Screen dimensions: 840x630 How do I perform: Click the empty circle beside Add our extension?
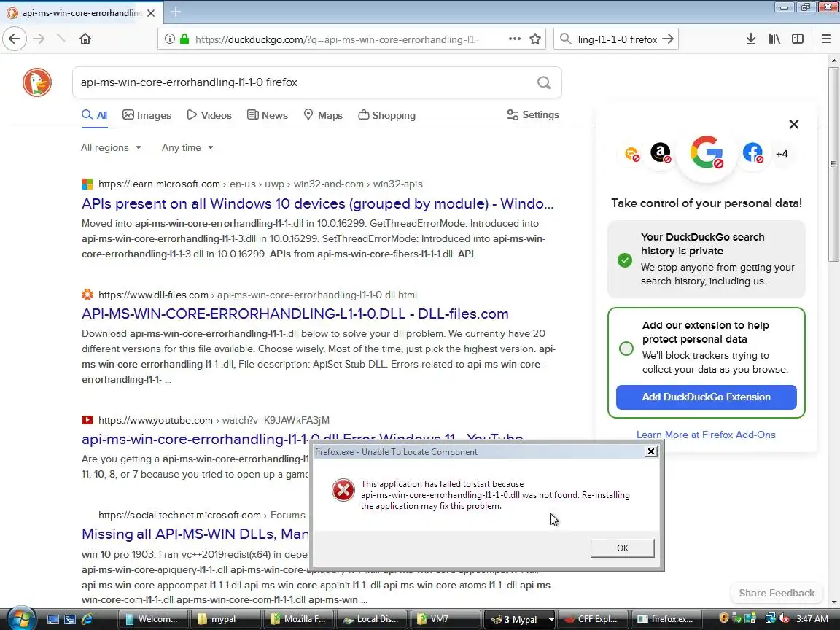point(626,349)
